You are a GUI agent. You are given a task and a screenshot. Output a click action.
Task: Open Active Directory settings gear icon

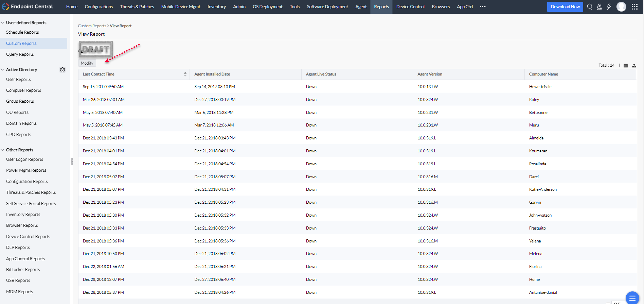click(x=62, y=70)
